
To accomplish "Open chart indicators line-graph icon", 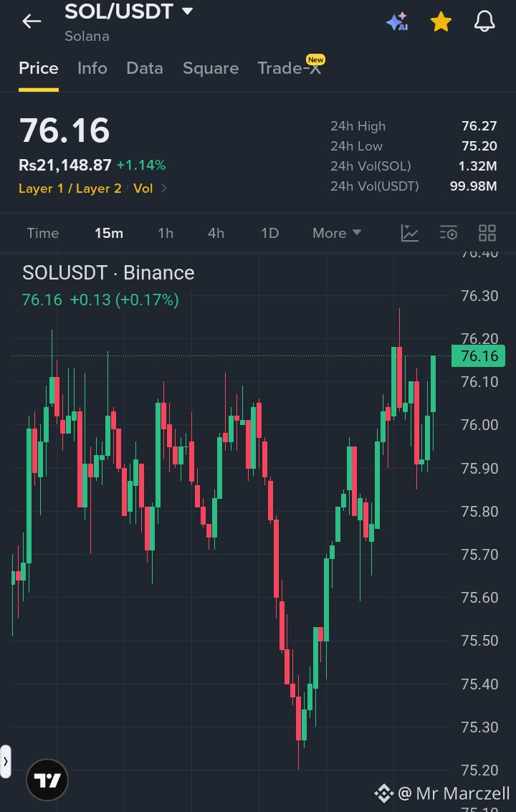I will pyautogui.click(x=410, y=233).
